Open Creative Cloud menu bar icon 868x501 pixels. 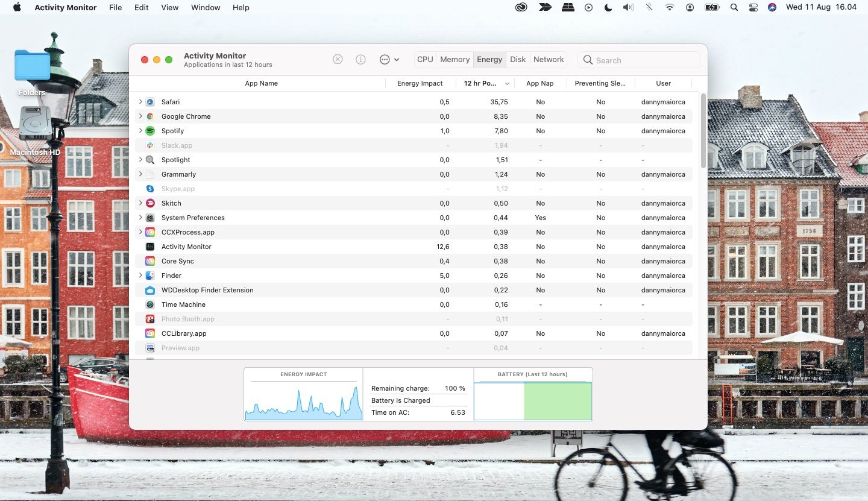point(521,7)
